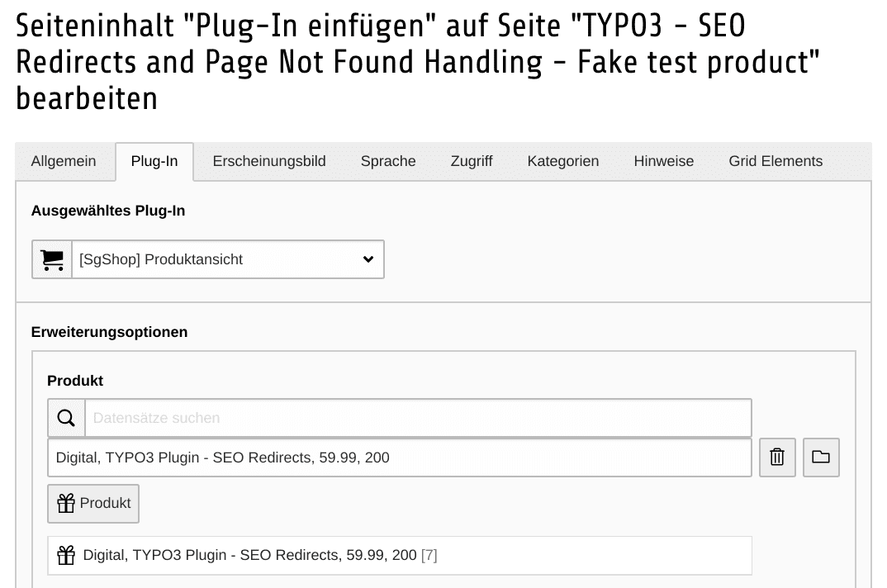
Task: Select the Plug-In tab
Action: pos(154,161)
